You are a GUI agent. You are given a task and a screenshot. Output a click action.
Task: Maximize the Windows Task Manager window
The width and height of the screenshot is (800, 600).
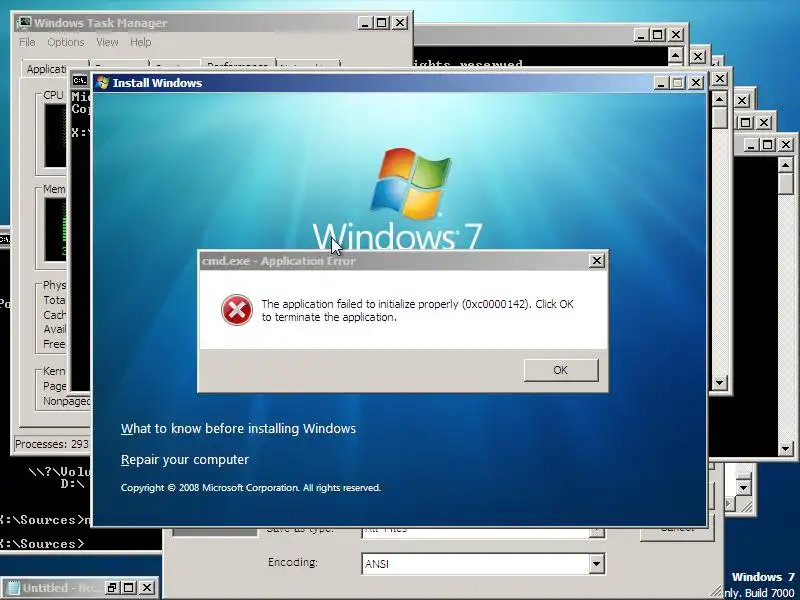pos(382,23)
